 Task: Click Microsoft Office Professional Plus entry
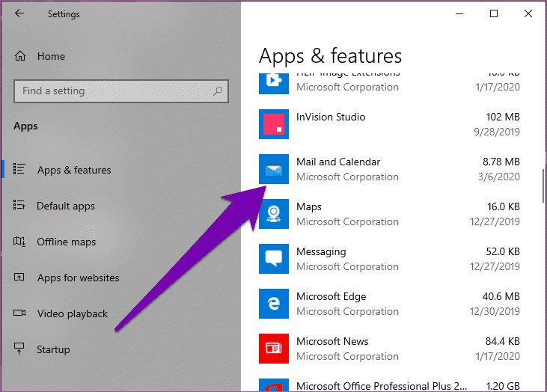pyautogui.click(x=382, y=386)
